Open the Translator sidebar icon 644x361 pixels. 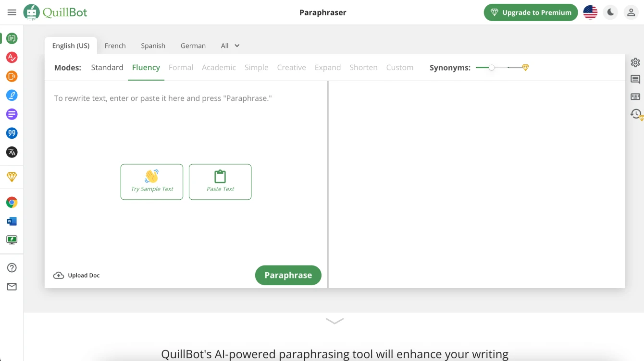point(12,152)
